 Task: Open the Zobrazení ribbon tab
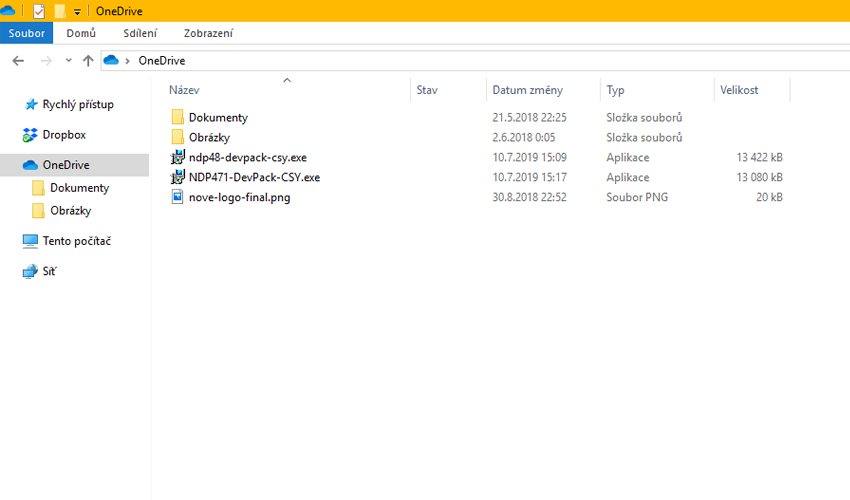(x=208, y=33)
